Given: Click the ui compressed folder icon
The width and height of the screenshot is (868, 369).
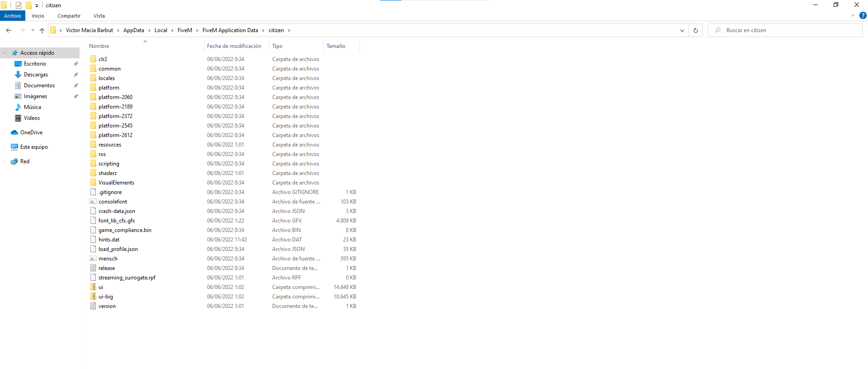Looking at the screenshot, I should [93, 287].
